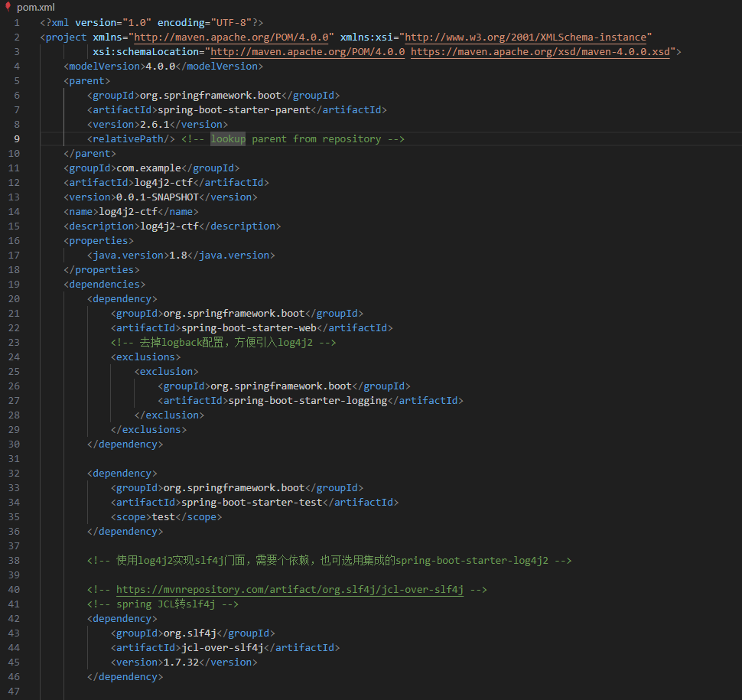This screenshot has height=700, width=742.
Task: Open the http://maven.apache.org/POM/4.0.0 xmlns link
Action: [231, 37]
